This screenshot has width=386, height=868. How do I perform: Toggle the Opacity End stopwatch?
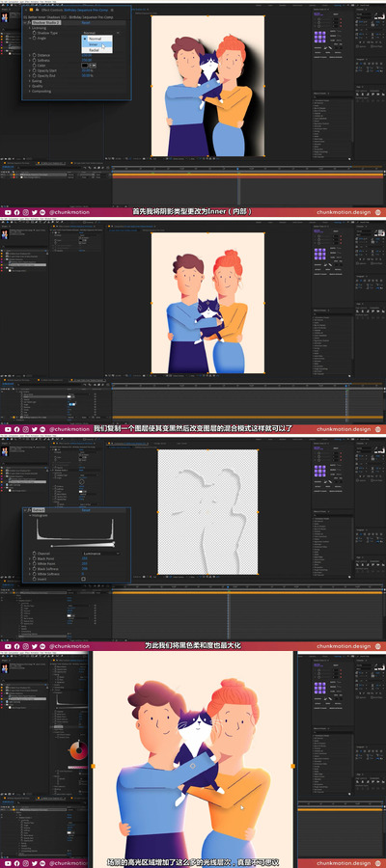35,75
